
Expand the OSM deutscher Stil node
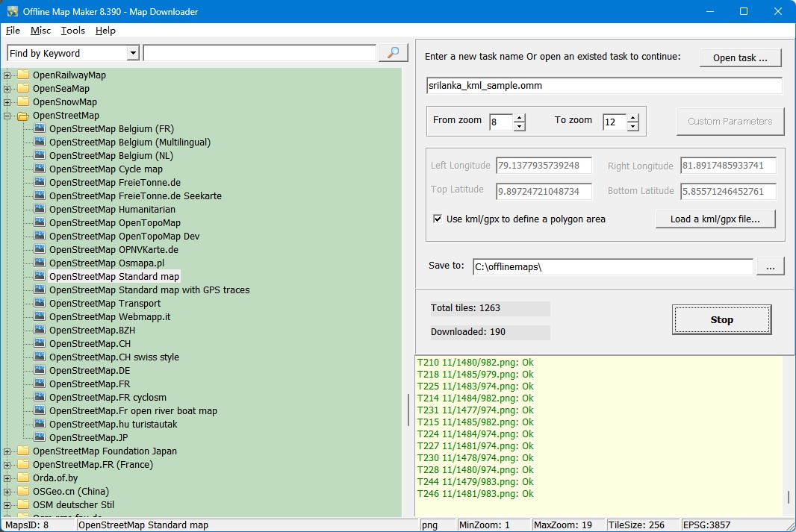tap(7, 505)
